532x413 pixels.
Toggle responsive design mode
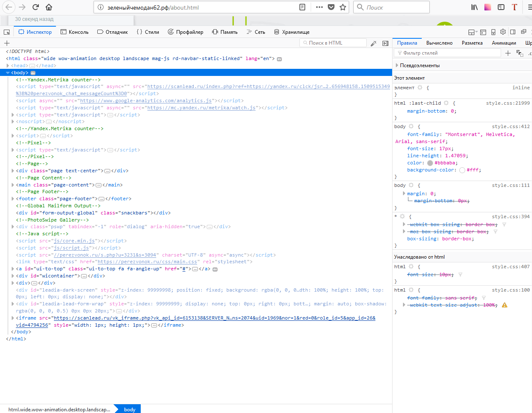coord(493,32)
